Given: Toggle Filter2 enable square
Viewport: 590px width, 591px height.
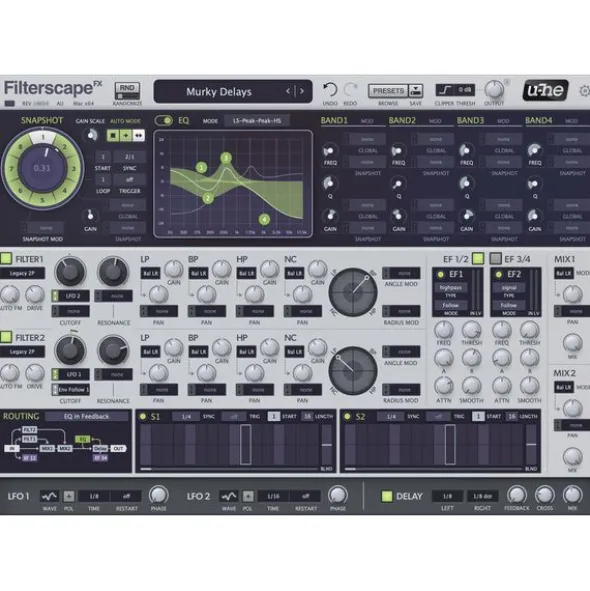Looking at the screenshot, I should tap(6, 337).
